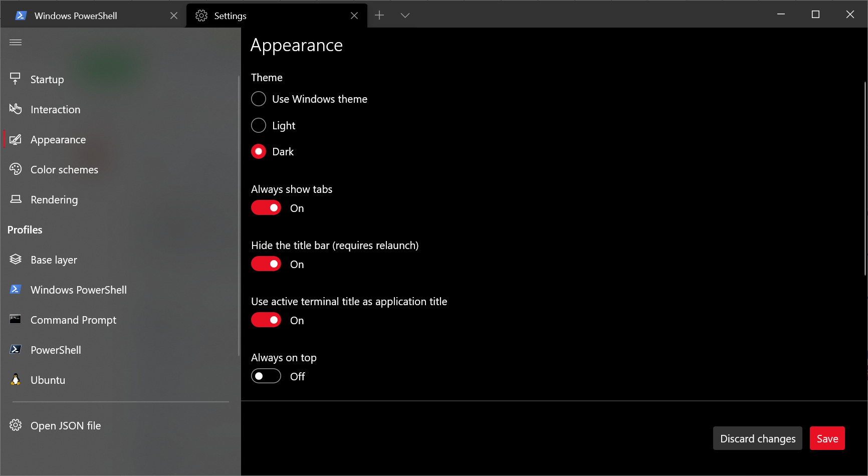Viewport: 868px width, 476px height.
Task: Click the PowerShell profile icon
Action: point(16,349)
